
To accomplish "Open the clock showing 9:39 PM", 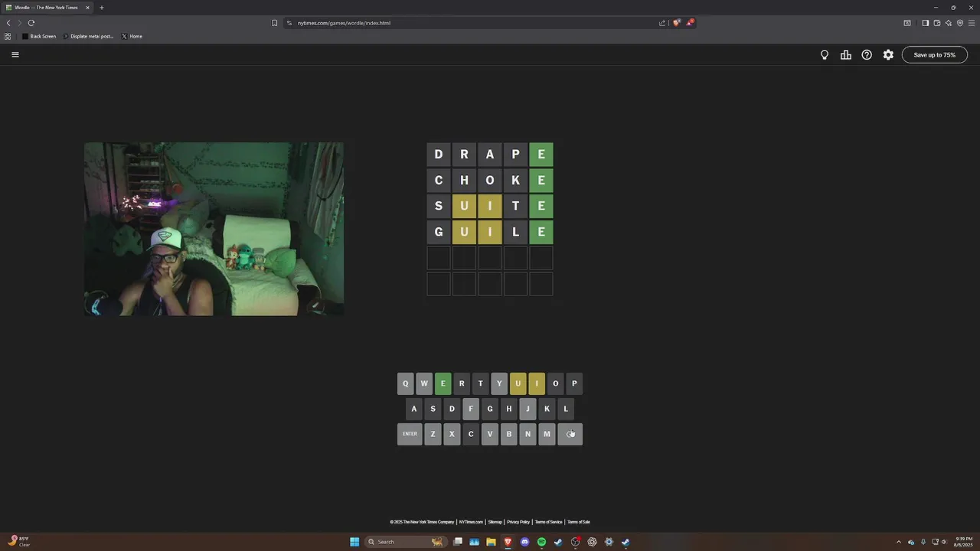I will click(x=962, y=542).
